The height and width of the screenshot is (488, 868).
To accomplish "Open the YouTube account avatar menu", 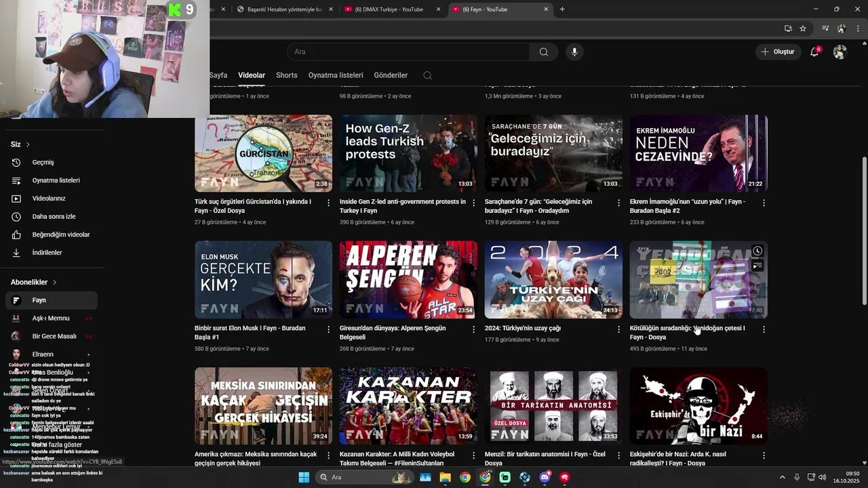I will pyautogui.click(x=840, y=52).
